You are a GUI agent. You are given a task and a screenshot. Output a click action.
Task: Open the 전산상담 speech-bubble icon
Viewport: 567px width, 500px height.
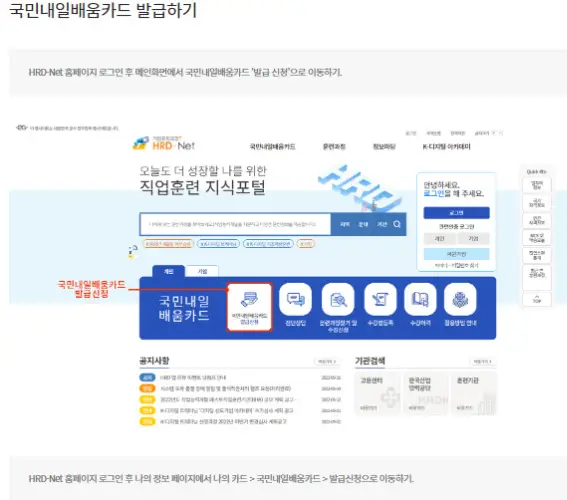coord(295,300)
